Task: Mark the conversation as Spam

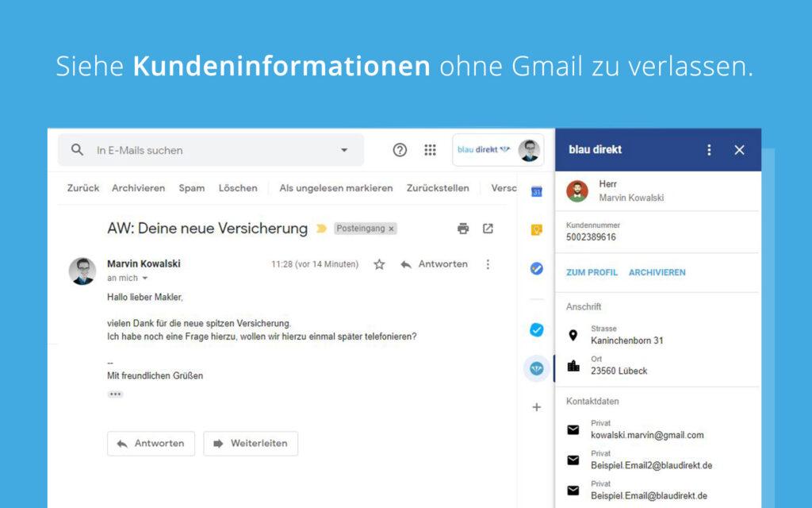Action: pyautogui.click(x=191, y=188)
